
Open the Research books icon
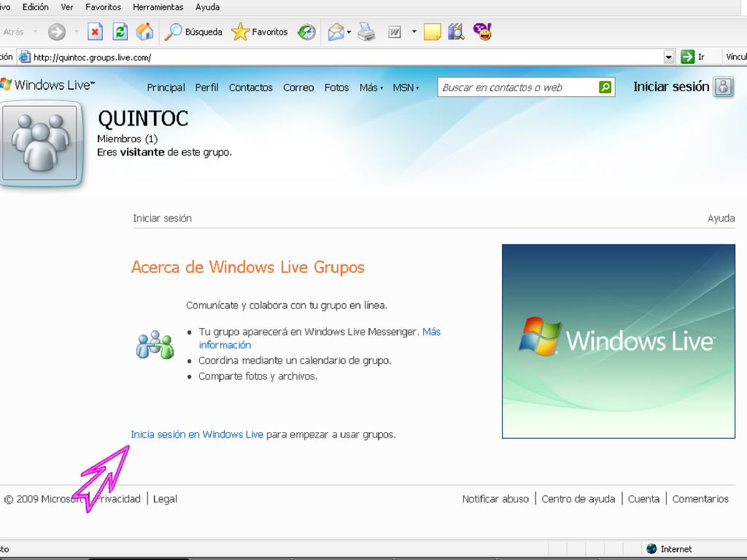click(457, 32)
